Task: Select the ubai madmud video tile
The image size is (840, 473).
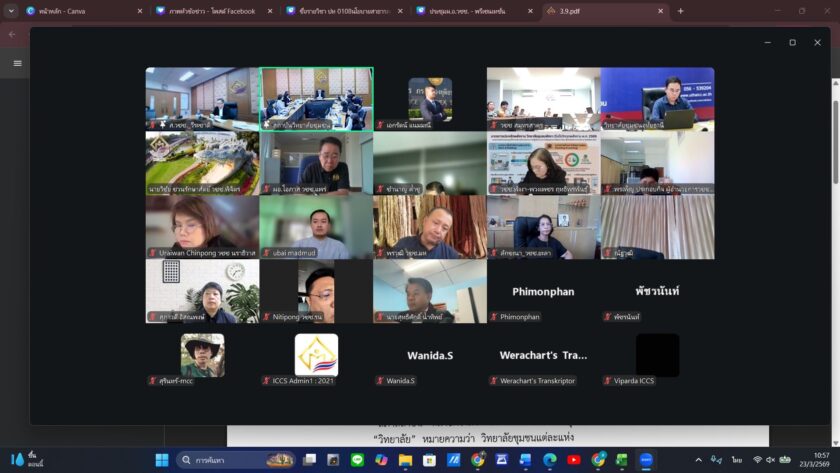Action: (316, 227)
